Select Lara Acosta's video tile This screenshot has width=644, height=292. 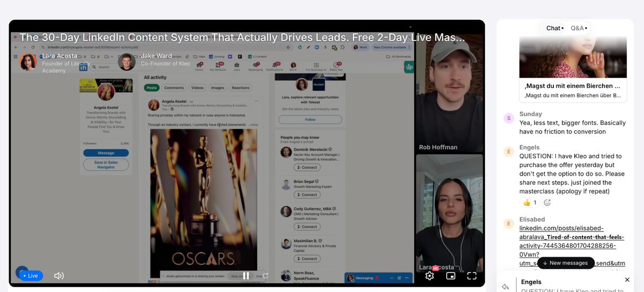[449, 213]
